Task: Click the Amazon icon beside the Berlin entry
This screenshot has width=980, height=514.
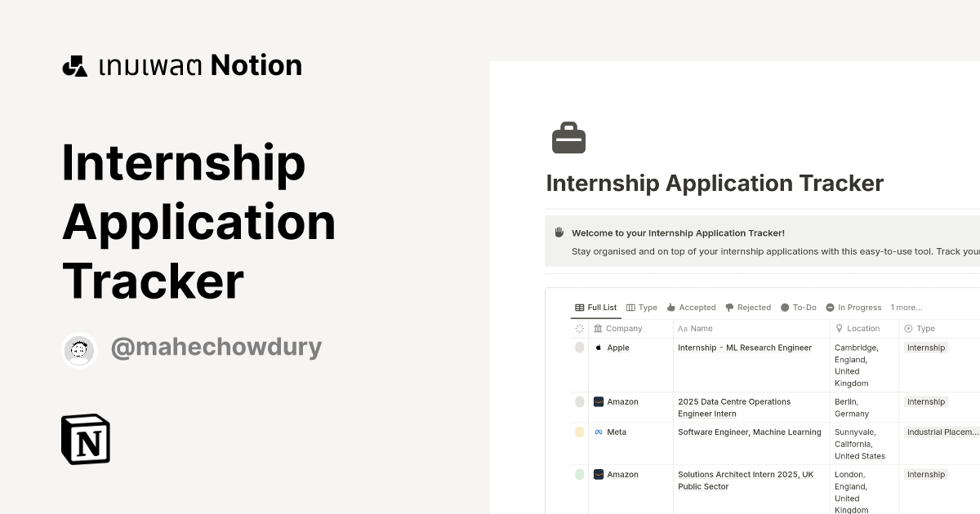Action: tap(599, 401)
